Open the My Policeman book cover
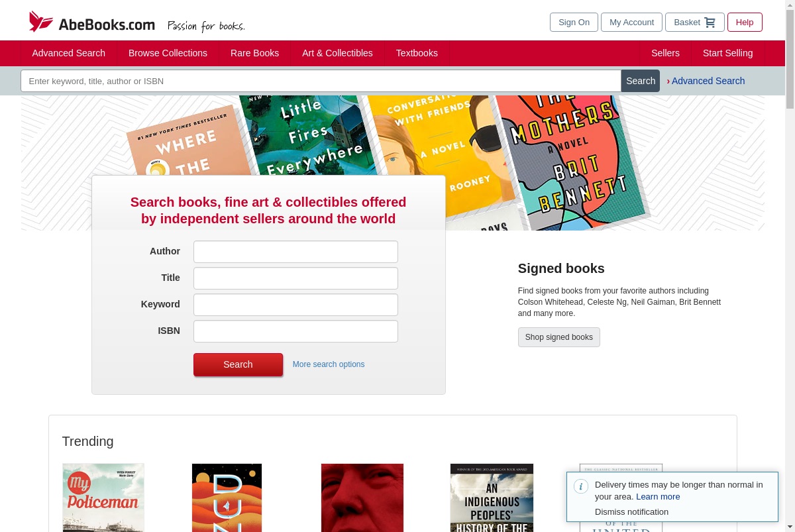This screenshot has height=532, width=795. pyautogui.click(x=103, y=498)
